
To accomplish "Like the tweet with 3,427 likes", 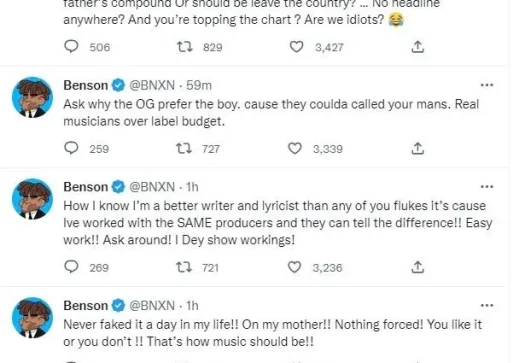I will click(296, 47).
